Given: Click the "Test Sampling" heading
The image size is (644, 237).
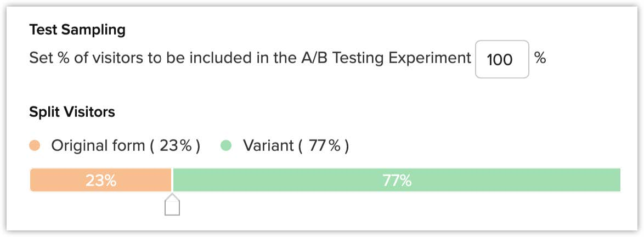Looking at the screenshot, I should click(77, 30).
